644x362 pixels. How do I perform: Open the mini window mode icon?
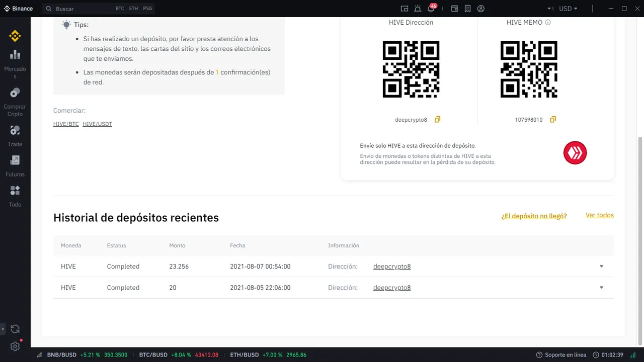[x=405, y=9]
